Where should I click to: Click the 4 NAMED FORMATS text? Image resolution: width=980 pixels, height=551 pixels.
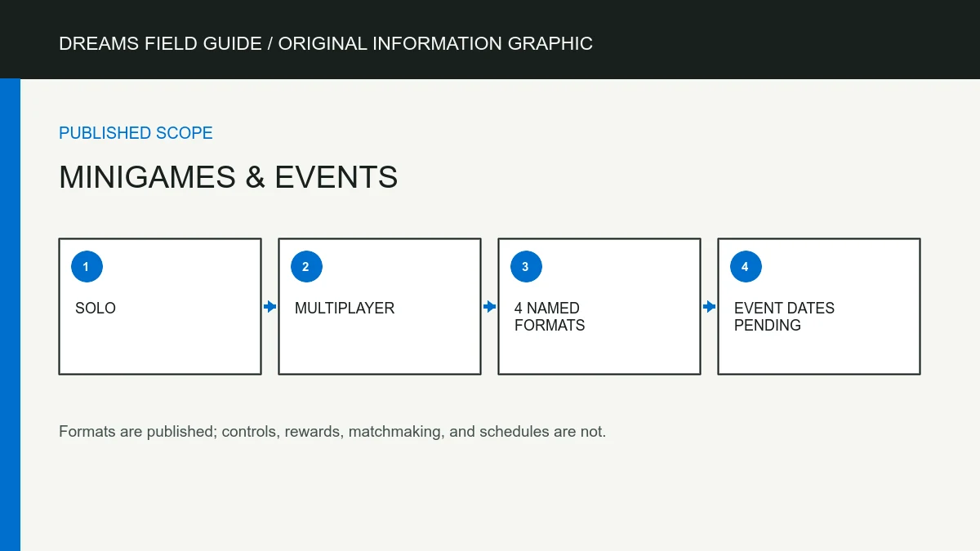point(550,317)
